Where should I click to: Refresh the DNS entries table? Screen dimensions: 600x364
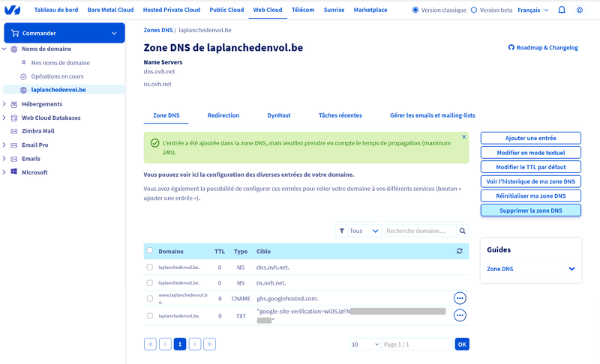460,251
